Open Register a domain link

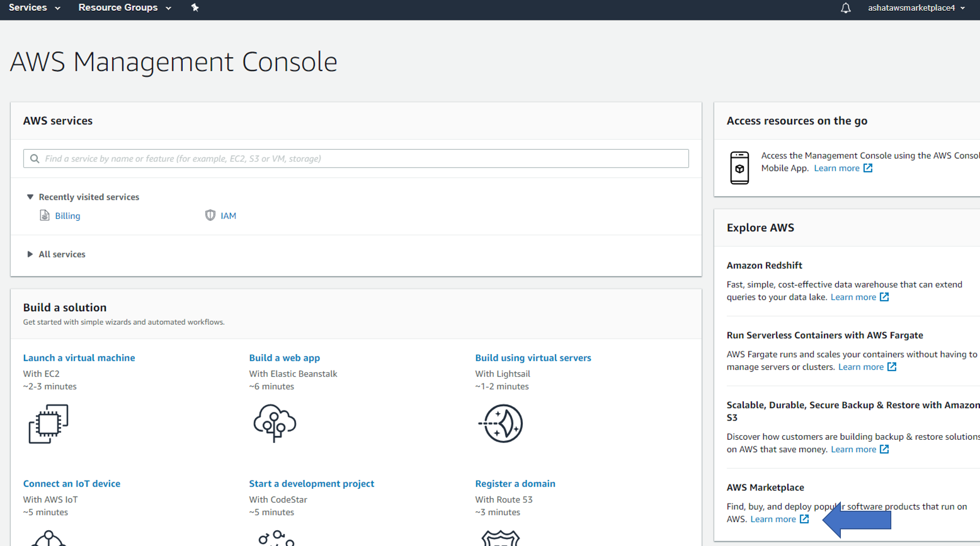515,484
